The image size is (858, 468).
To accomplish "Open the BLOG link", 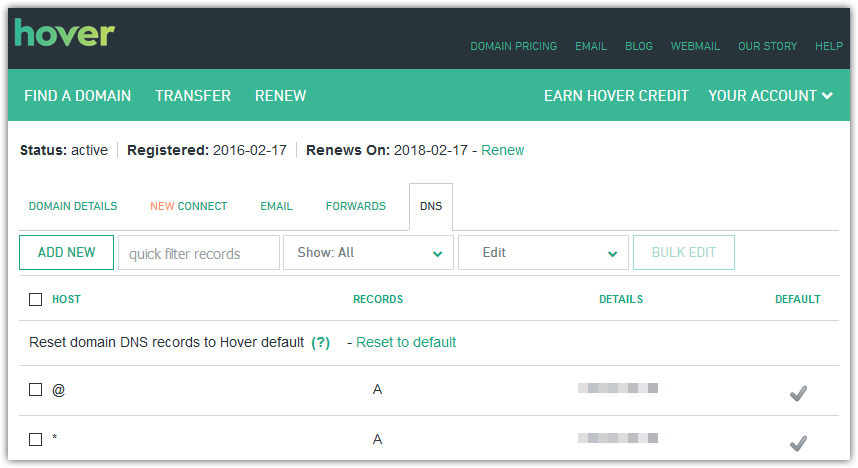I will pos(639,47).
